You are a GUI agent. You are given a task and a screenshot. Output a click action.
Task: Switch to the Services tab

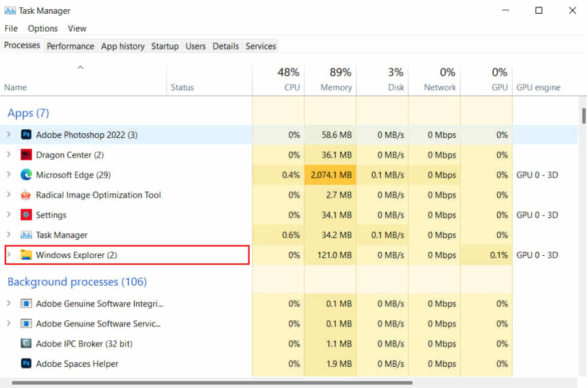(x=261, y=46)
